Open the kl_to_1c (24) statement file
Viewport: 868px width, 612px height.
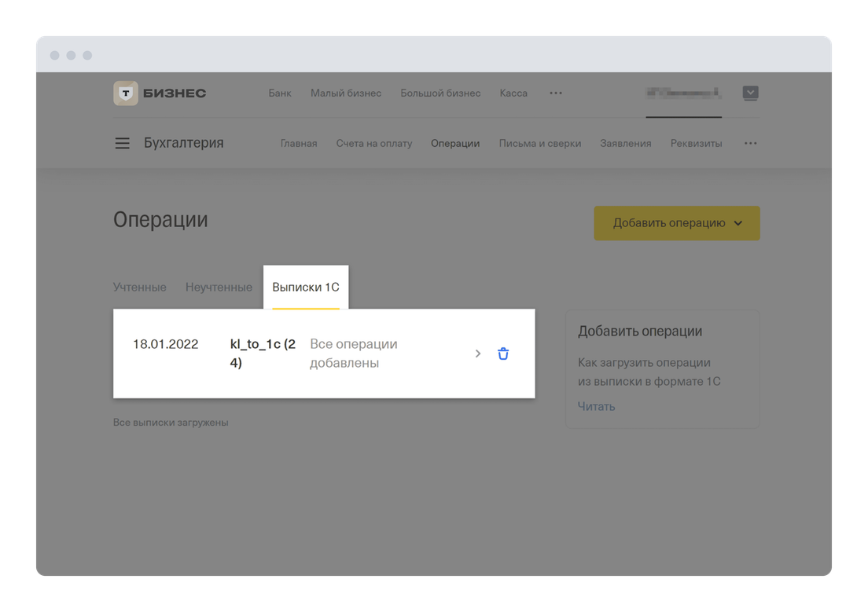[x=262, y=354]
